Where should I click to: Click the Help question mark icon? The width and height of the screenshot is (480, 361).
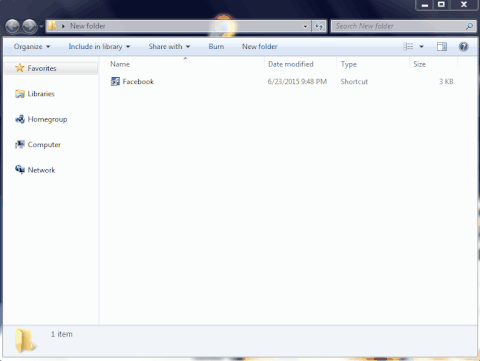[464, 46]
